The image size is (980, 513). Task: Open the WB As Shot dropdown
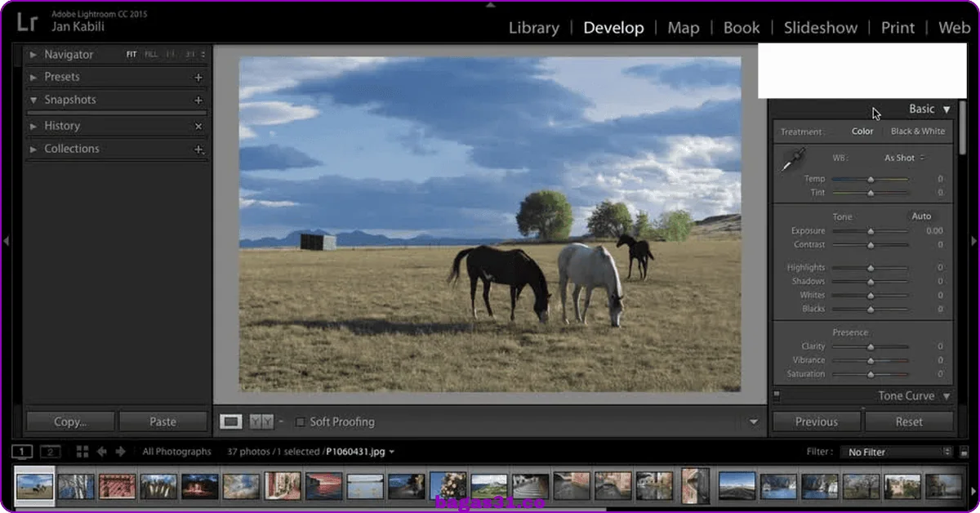coord(904,158)
